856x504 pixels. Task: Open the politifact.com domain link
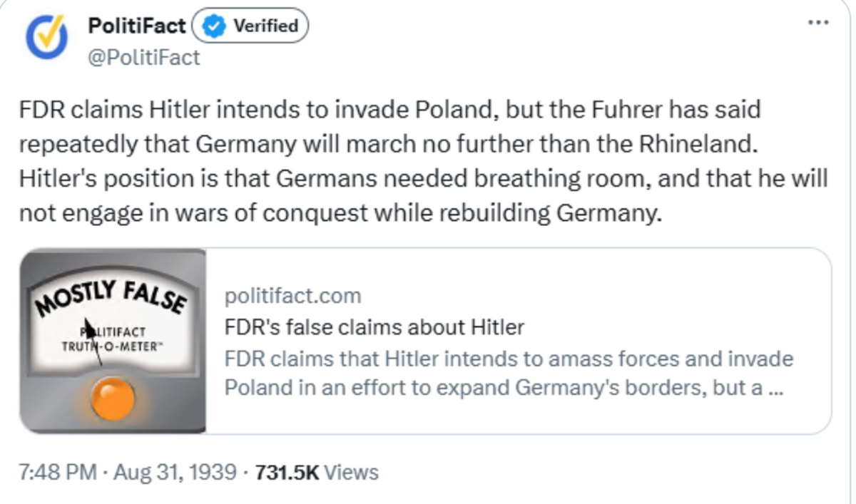pos(292,296)
